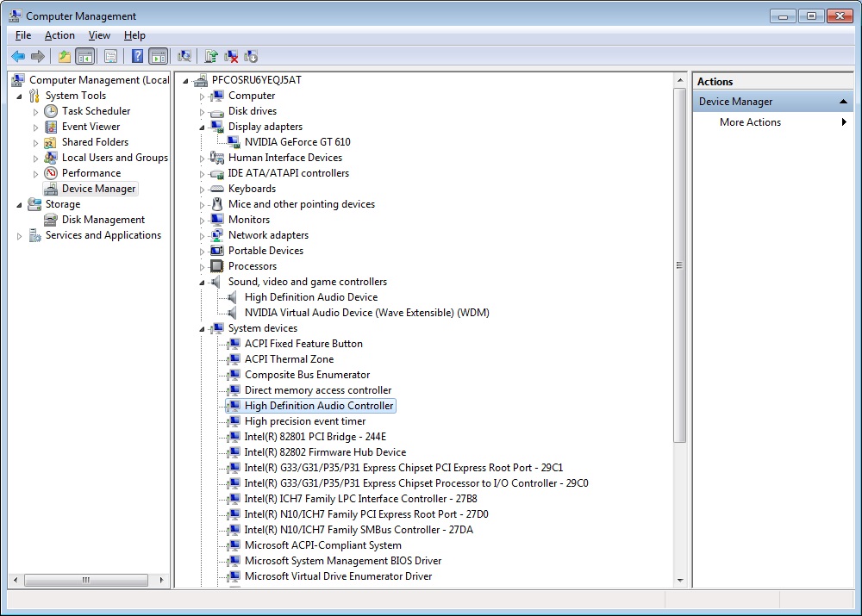862x616 pixels.
Task: Expand the Shared Folders node arrow
Action: tap(35, 143)
